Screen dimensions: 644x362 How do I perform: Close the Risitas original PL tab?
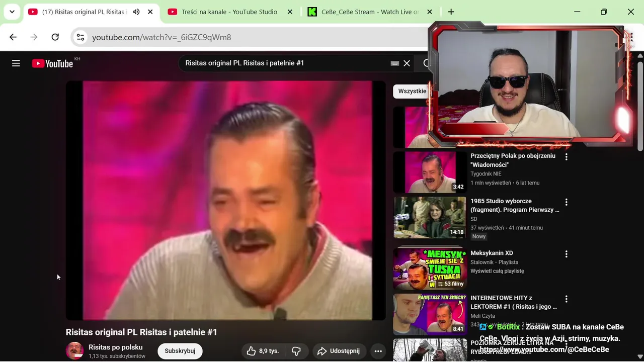[x=150, y=12]
